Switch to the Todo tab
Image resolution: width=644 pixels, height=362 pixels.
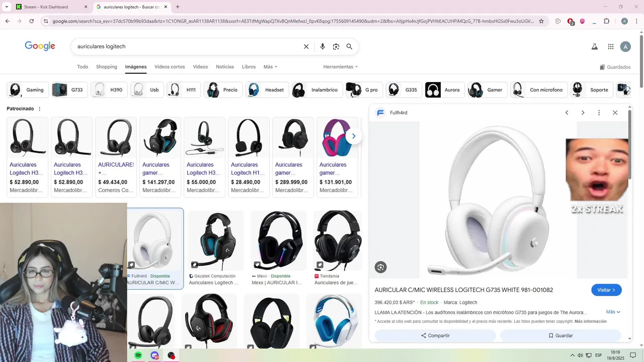[x=83, y=67]
